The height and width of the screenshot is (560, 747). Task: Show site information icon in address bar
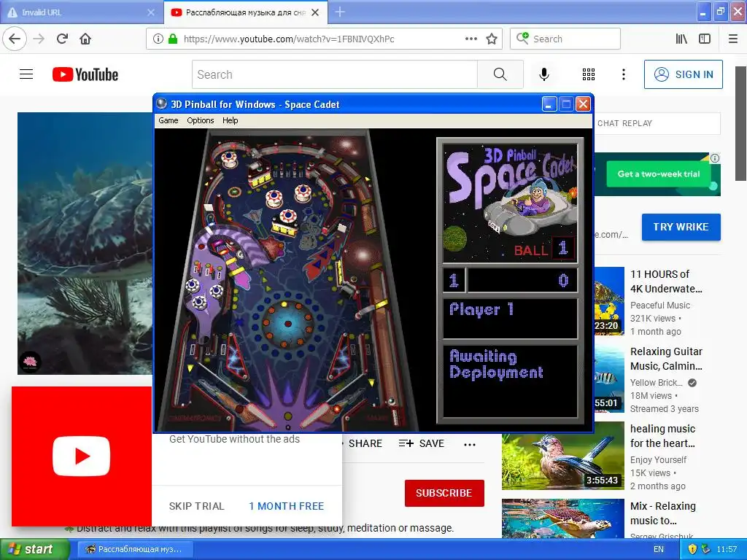158,39
